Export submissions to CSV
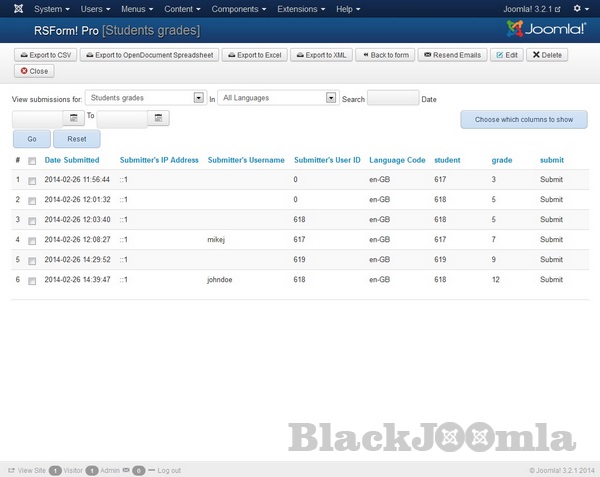Viewport: 600px width, 477px height. tap(45, 55)
